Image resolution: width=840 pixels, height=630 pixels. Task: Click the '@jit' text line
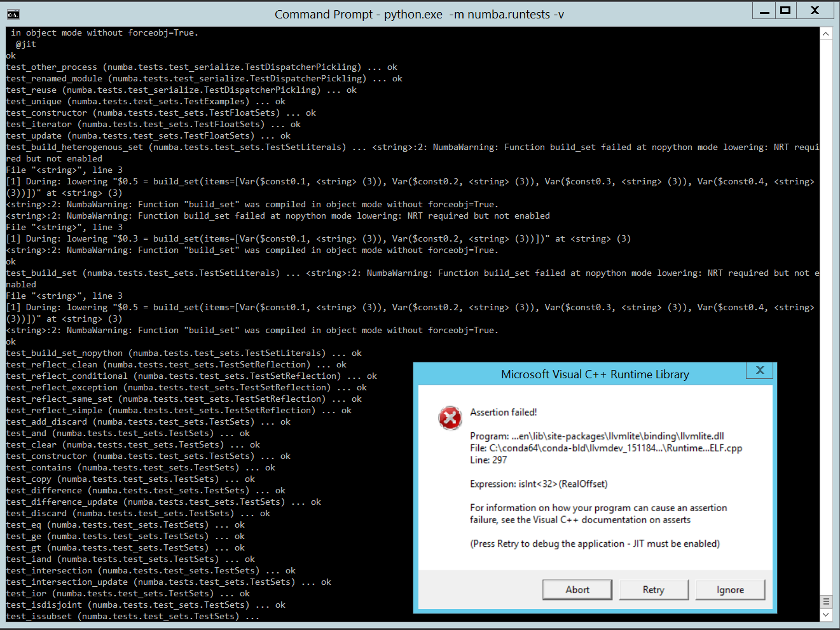[x=26, y=44]
